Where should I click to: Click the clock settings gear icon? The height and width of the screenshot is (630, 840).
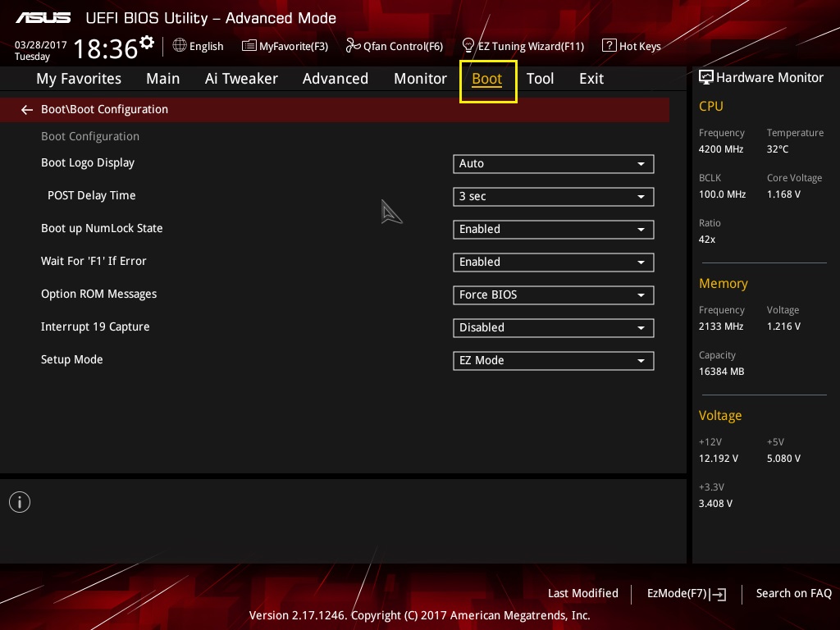click(x=147, y=42)
